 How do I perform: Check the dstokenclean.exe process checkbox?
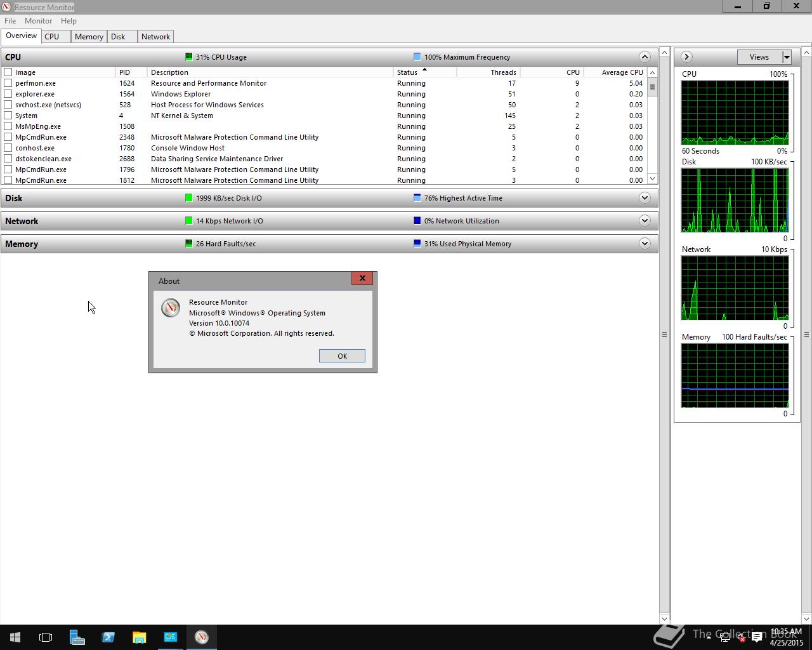8,159
